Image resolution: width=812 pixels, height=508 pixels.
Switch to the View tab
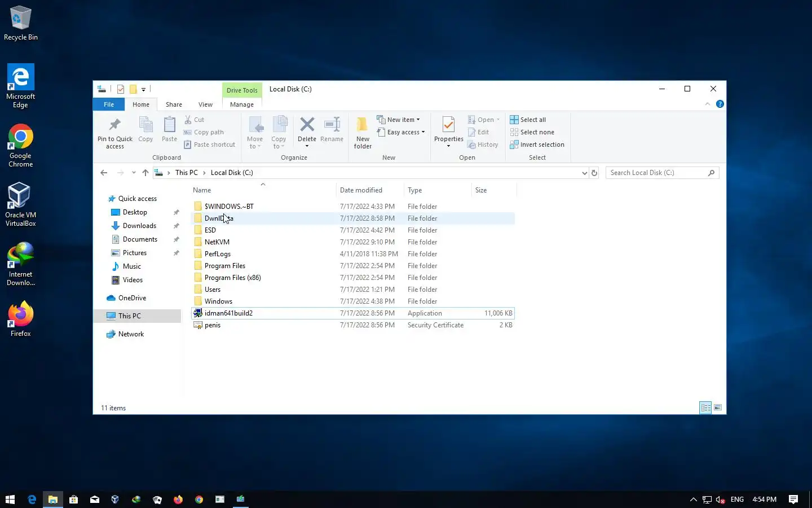tap(205, 104)
